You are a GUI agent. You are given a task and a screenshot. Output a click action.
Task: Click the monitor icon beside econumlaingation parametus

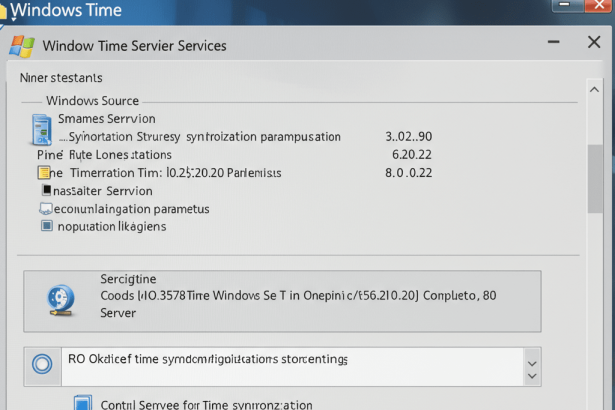[45, 209]
